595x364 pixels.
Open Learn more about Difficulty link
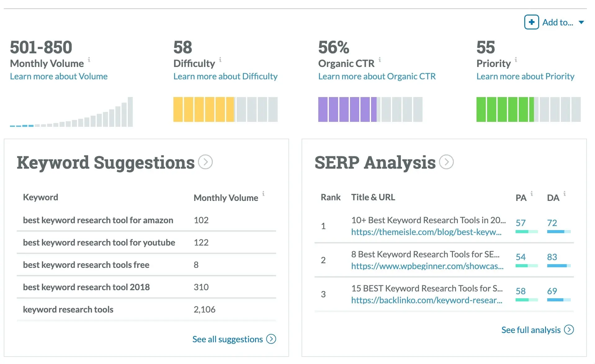(x=225, y=76)
